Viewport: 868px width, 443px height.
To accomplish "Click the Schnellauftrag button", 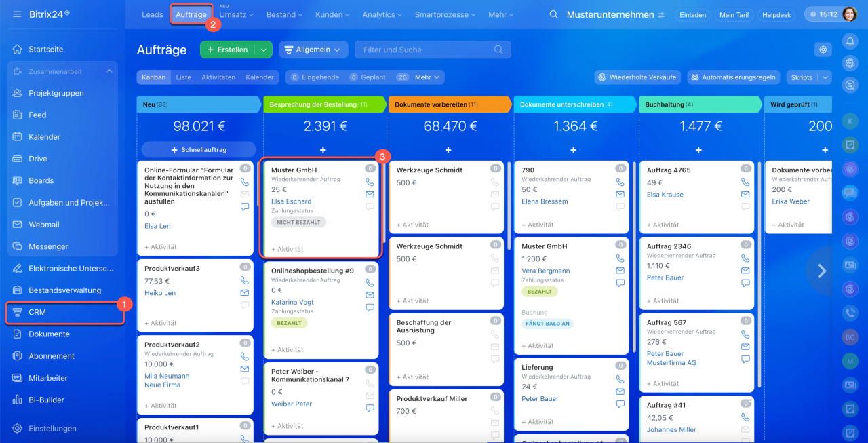I will coord(199,149).
